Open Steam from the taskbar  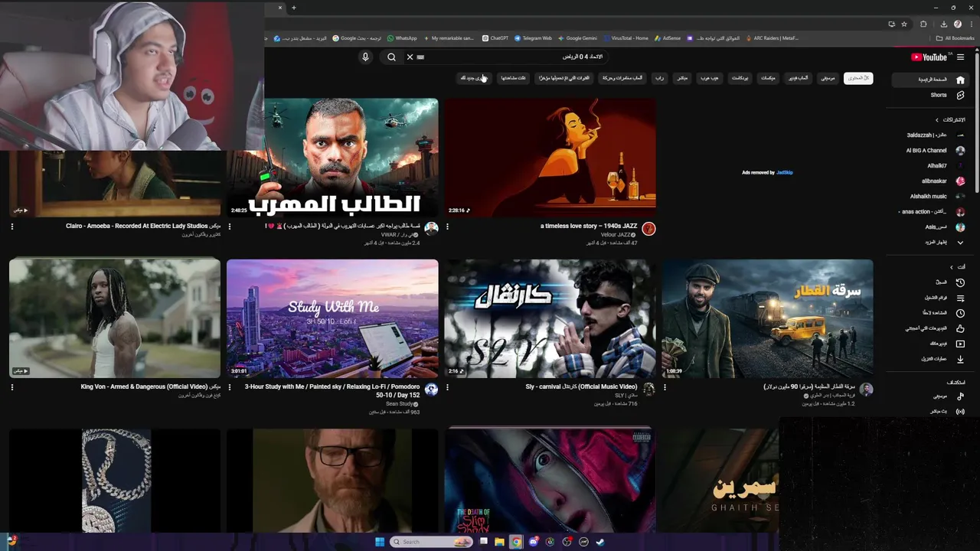coord(600,542)
